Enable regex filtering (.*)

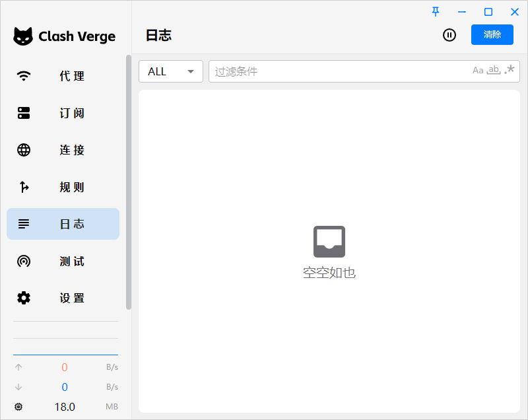point(508,70)
